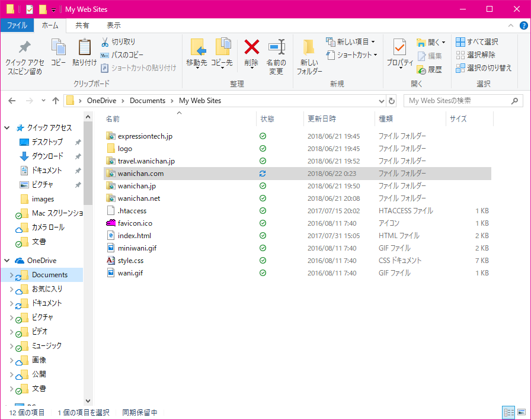Switch to the 共有 ribbon tab
This screenshot has height=420, width=531.
coord(82,25)
